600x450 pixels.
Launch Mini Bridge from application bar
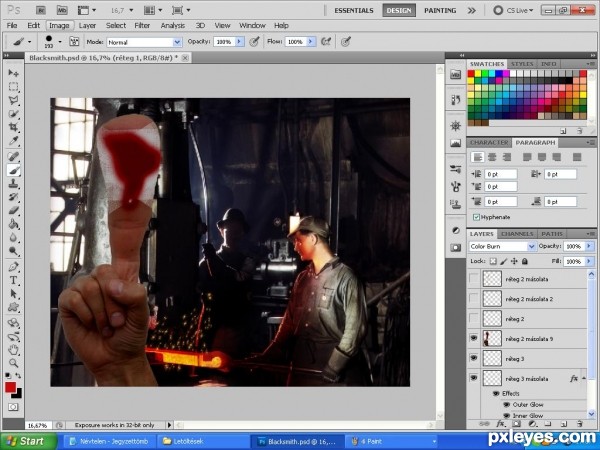(x=62, y=10)
